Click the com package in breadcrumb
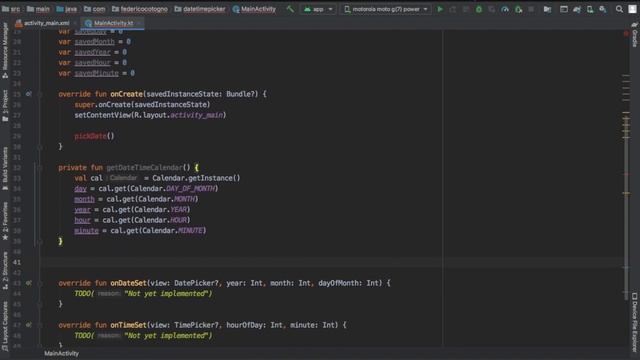The width and height of the screenshot is (640, 360). tap(95, 9)
